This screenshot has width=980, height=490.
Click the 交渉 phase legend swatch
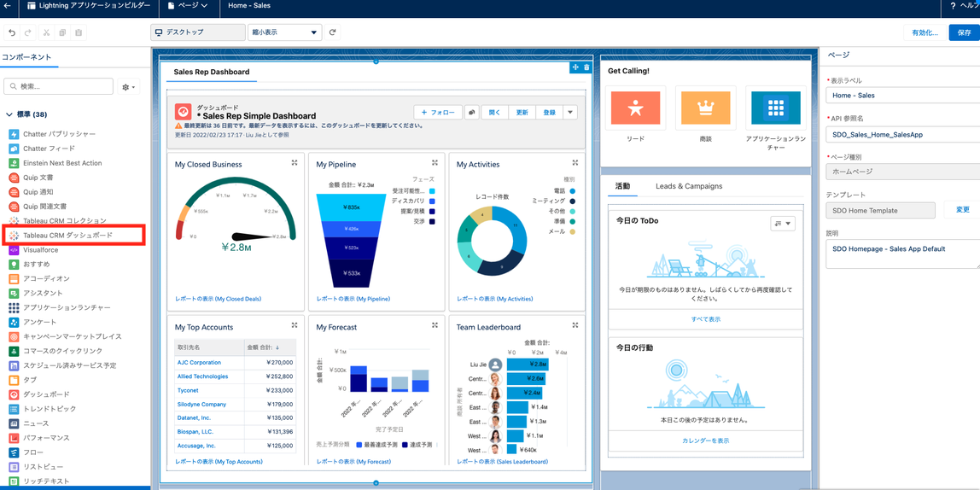point(432,221)
